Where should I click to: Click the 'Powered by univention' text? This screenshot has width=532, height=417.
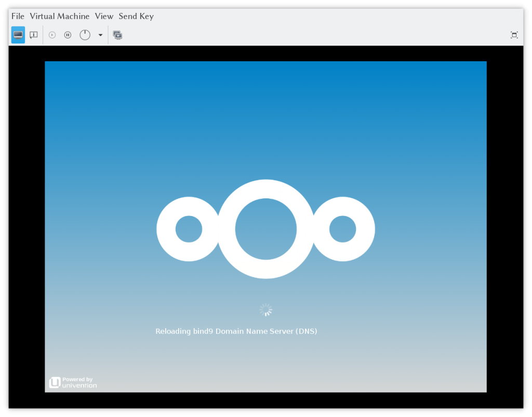79,383
